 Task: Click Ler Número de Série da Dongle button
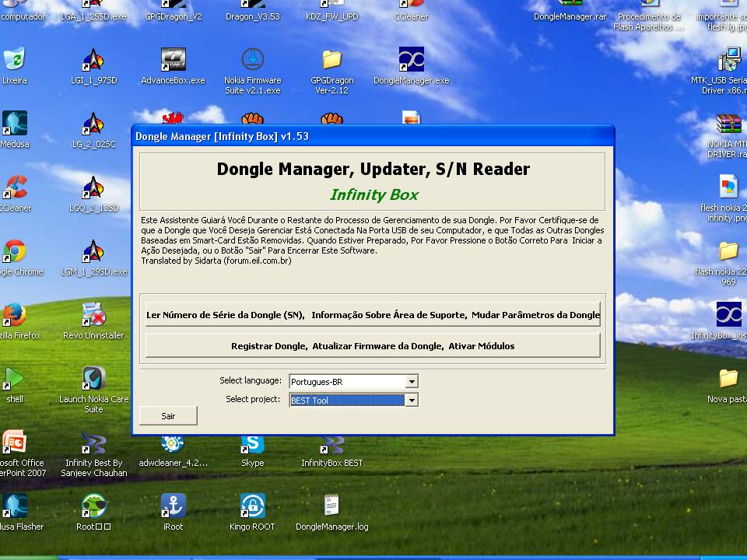[373, 315]
